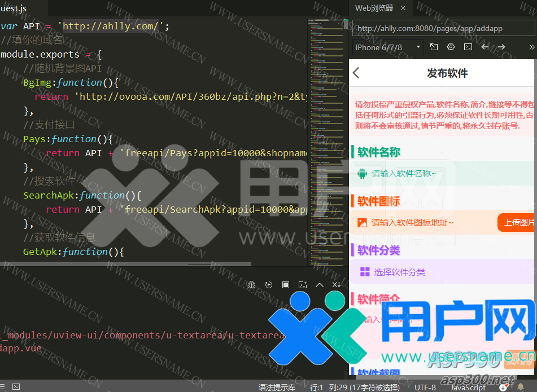Viewport: 537px width, 392px height.
Task: Click the 请输入软件名称 input field
Action: tap(404, 174)
